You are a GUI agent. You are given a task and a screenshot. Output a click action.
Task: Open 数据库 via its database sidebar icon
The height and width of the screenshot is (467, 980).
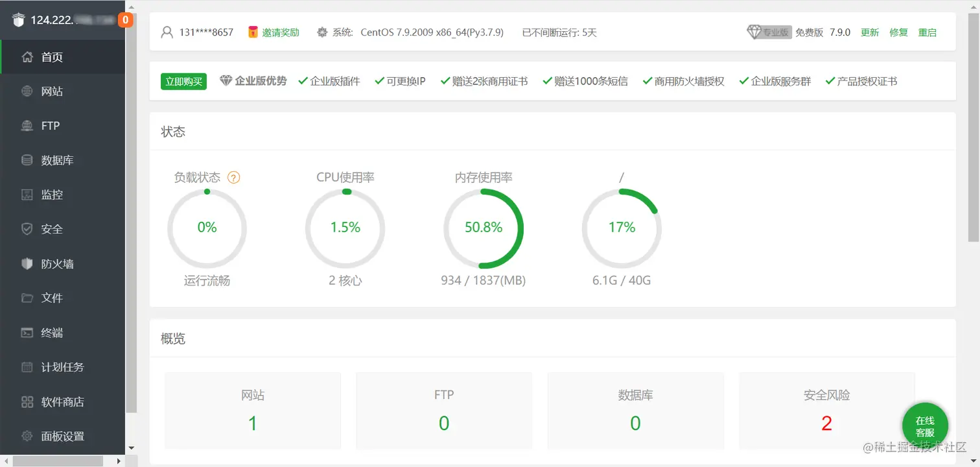click(27, 160)
